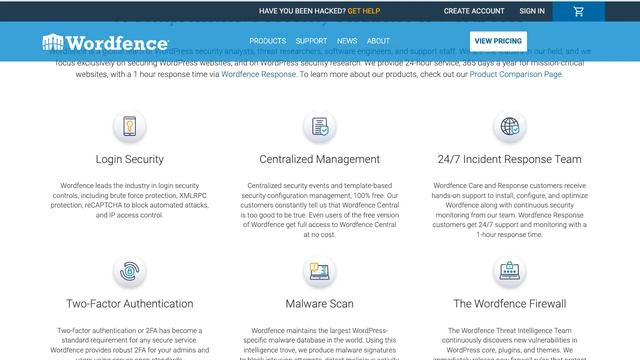This screenshot has width=640, height=360.
Task: Open the About menu
Action: (x=378, y=41)
